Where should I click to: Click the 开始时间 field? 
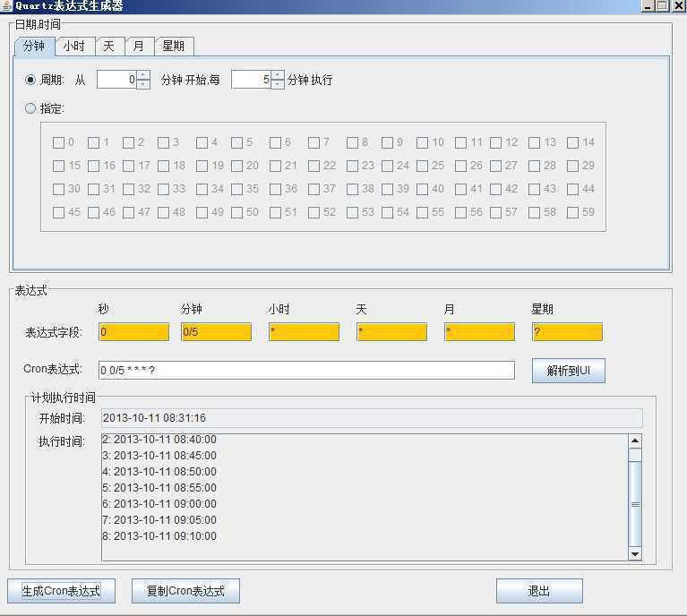point(372,418)
